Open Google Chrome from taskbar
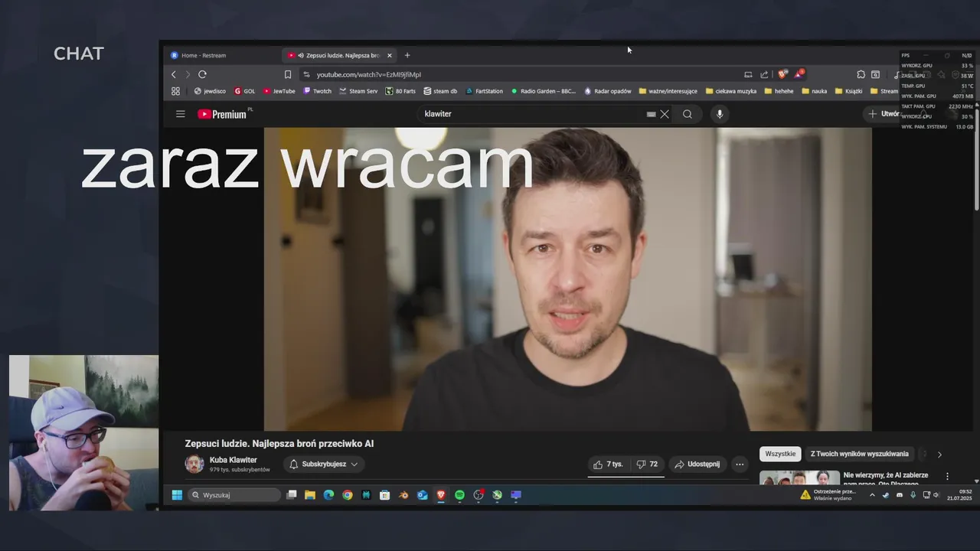980x551 pixels. (x=348, y=495)
